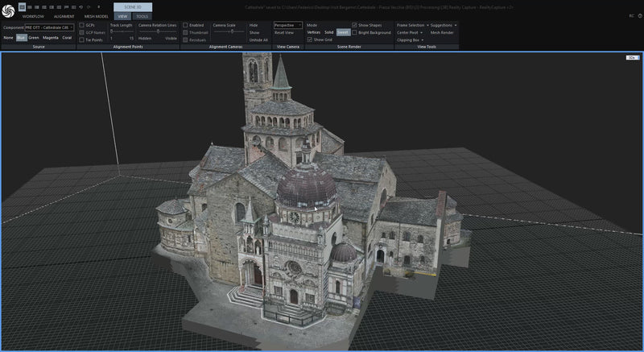Open the Component dropdown
This screenshot has height=352, width=644.
pos(48,27)
